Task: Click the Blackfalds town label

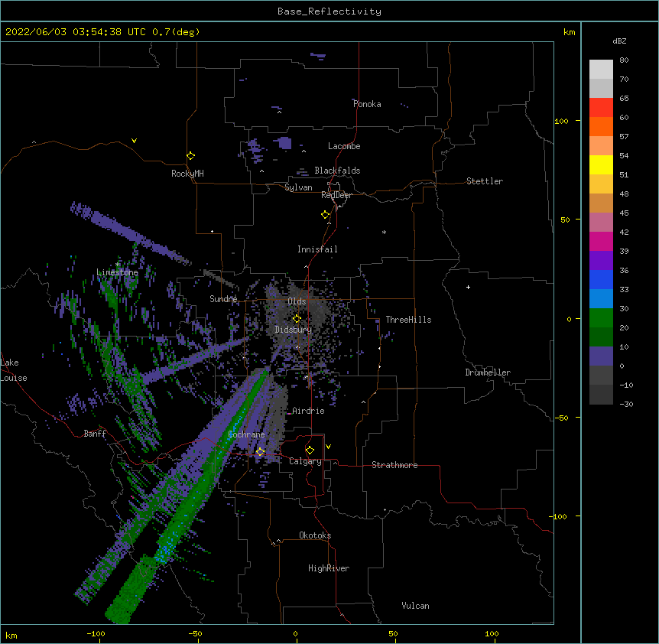Action: 337,171
